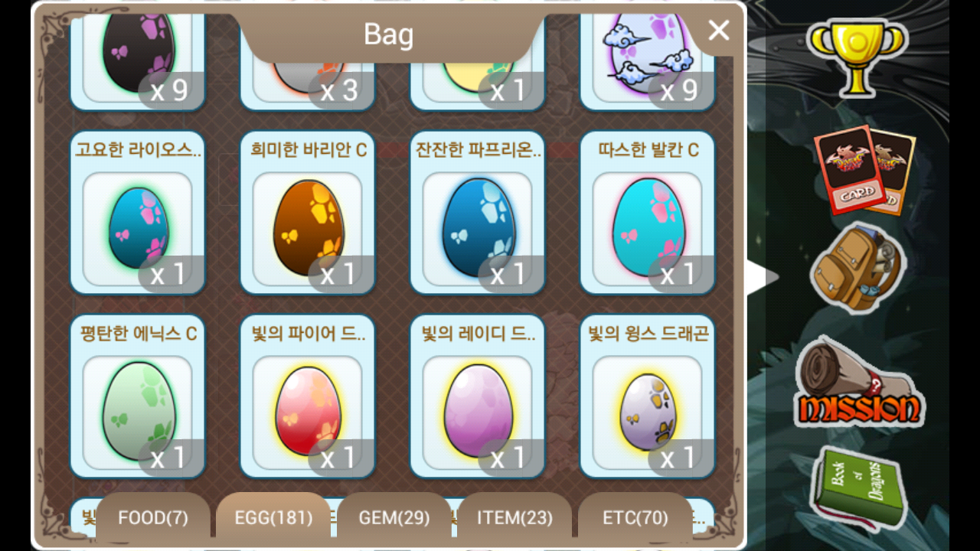This screenshot has height=551, width=980.
Task: Switch to the GEM(29) tab
Action: [394, 518]
